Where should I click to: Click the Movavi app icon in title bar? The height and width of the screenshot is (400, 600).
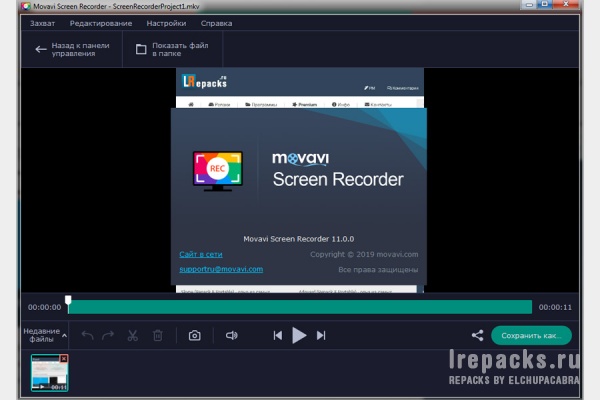click(x=26, y=6)
